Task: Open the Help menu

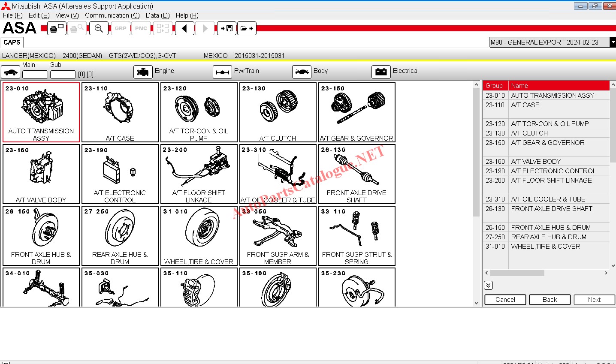Action: (187, 15)
